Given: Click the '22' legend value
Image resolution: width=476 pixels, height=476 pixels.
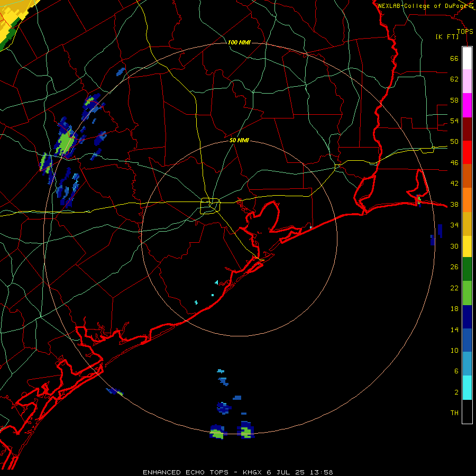Looking at the screenshot, I should [x=454, y=288].
